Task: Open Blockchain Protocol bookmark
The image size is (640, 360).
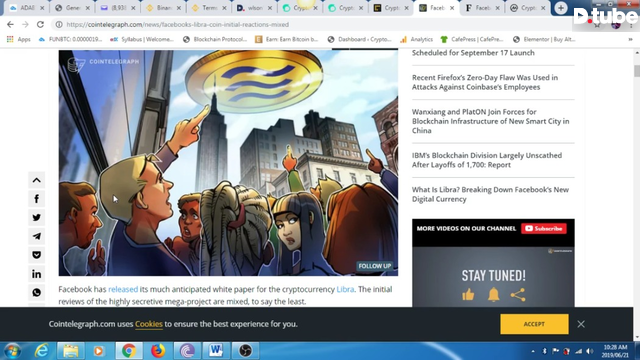Action: [x=215, y=40]
